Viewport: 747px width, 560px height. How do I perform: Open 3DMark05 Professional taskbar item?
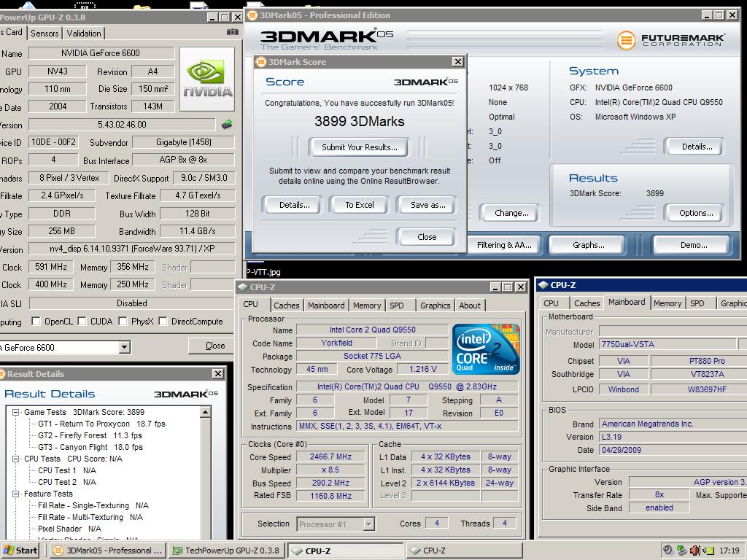point(109,551)
